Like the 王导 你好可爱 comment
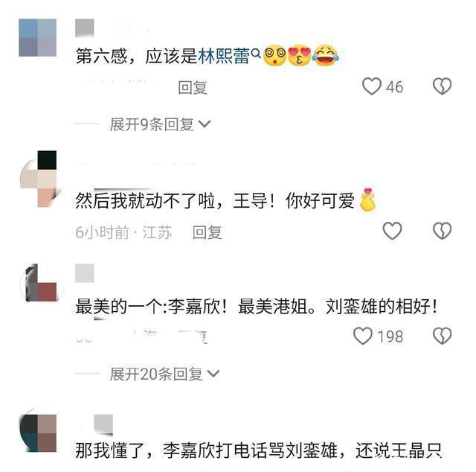 (392, 231)
